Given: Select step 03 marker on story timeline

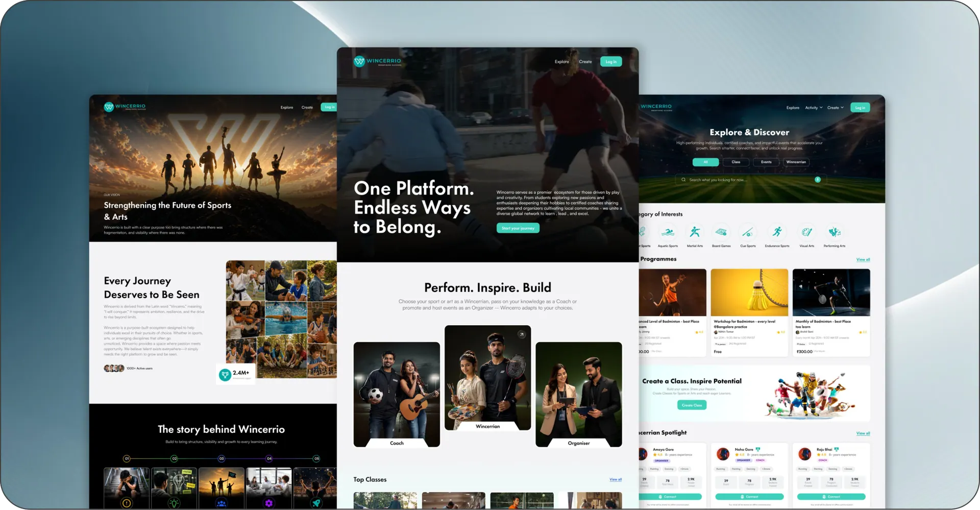Looking at the screenshot, I should pos(222,458).
